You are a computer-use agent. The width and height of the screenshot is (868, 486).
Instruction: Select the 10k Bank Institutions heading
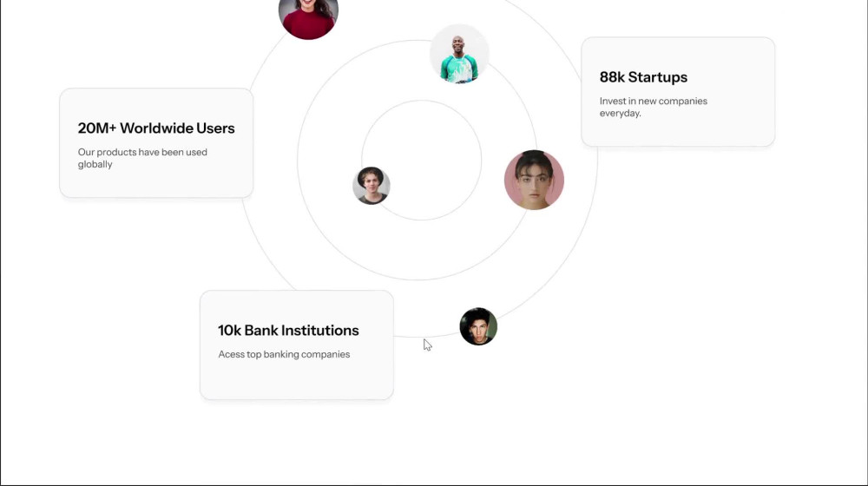click(x=288, y=331)
